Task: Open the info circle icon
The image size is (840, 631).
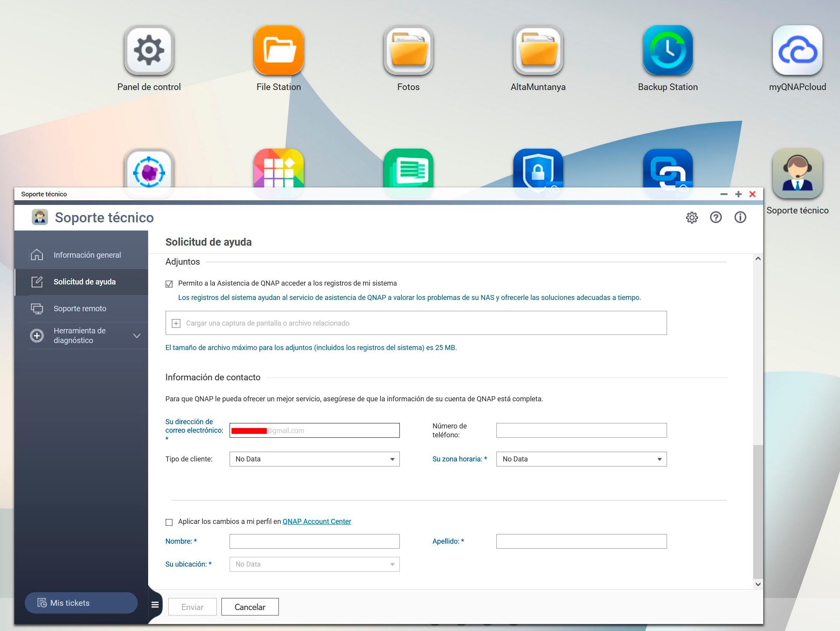Action: (x=740, y=217)
